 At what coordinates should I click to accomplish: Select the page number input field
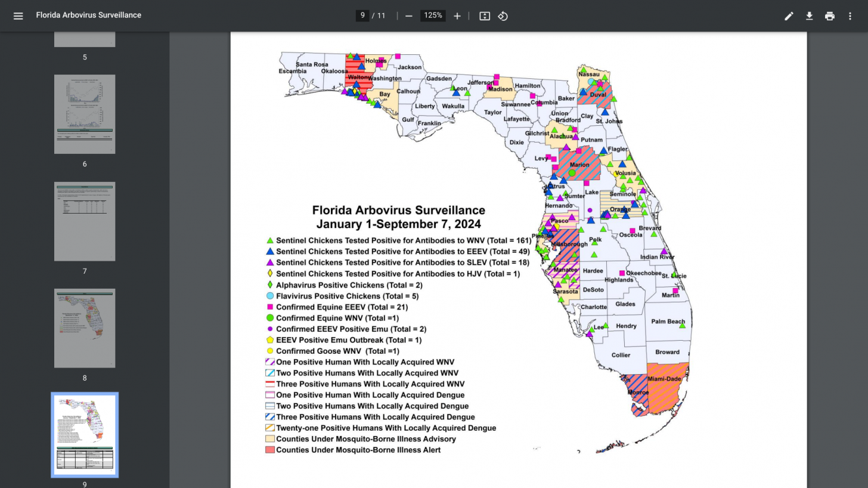click(x=362, y=16)
